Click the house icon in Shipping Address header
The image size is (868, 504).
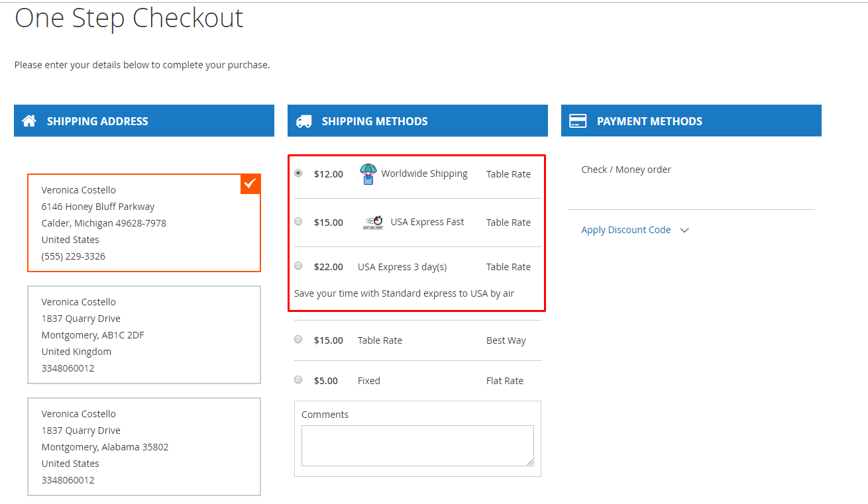(x=29, y=121)
